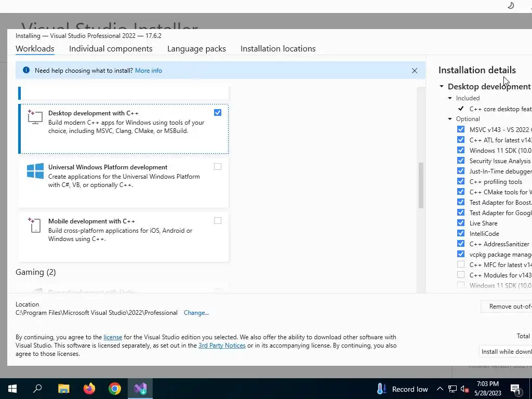Uncheck C++ ATL for latest v143
The width and height of the screenshot is (532, 399).
coord(460,140)
